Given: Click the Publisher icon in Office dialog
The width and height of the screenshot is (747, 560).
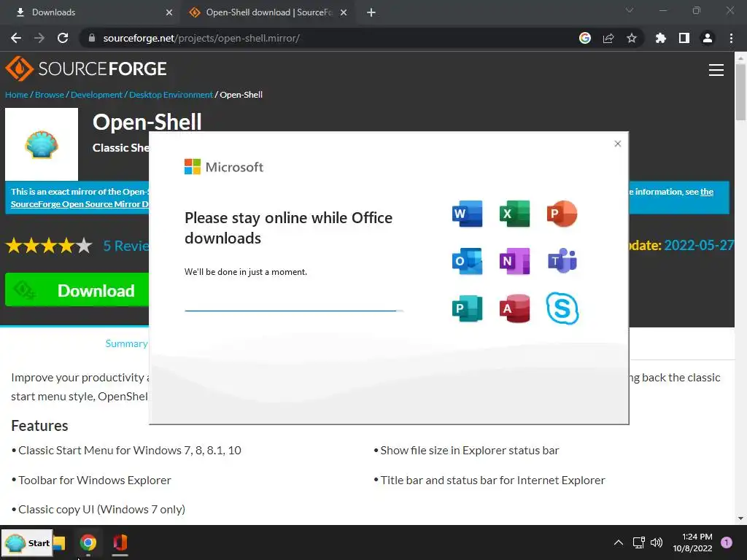Looking at the screenshot, I should [467, 308].
